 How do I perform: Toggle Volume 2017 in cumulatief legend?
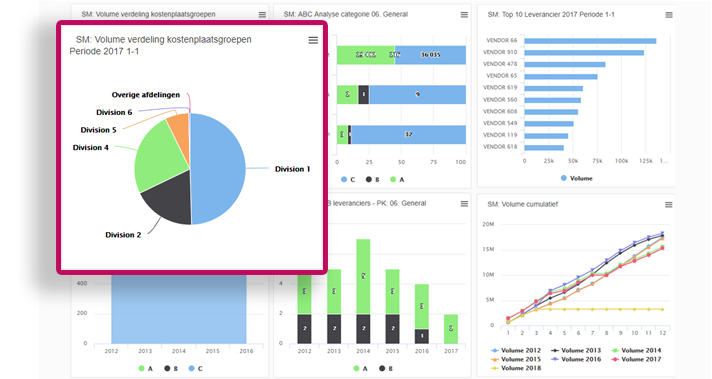tap(636, 359)
